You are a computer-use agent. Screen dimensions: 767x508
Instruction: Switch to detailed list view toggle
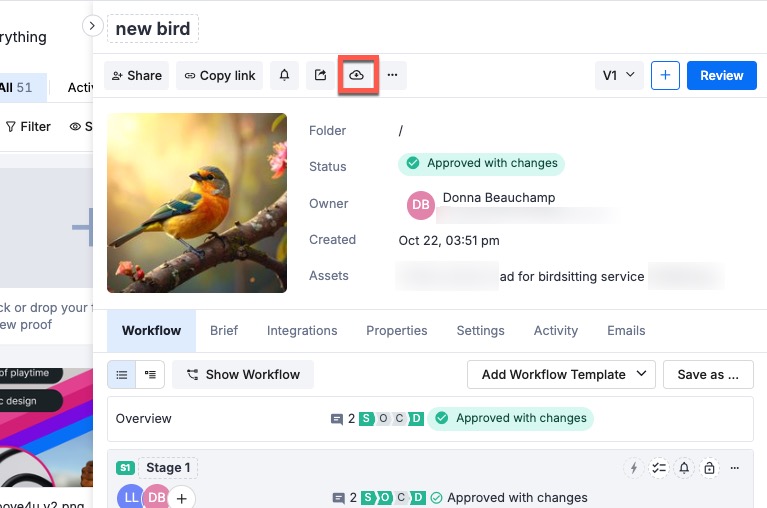pyautogui.click(x=150, y=375)
